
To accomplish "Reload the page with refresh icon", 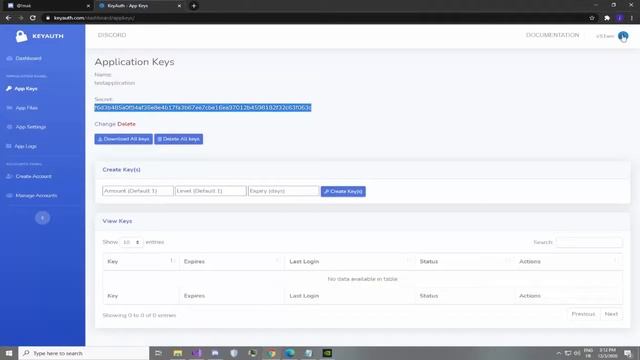I will (x=33, y=18).
